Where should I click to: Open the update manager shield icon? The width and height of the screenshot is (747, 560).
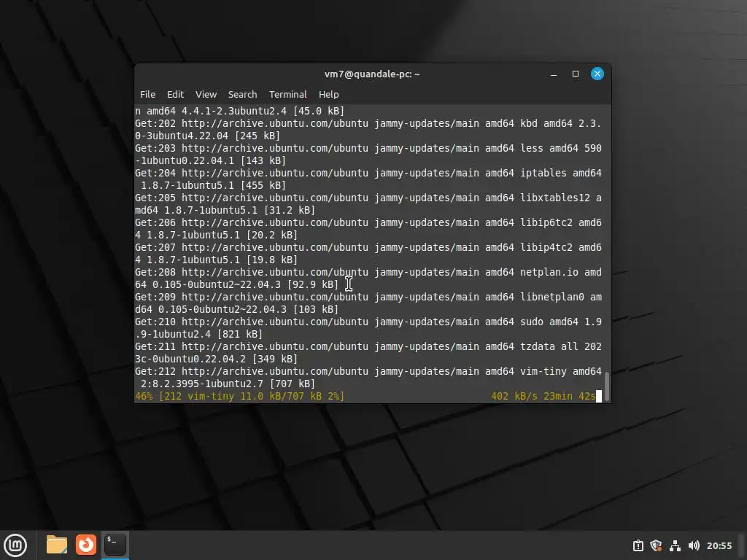656,545
